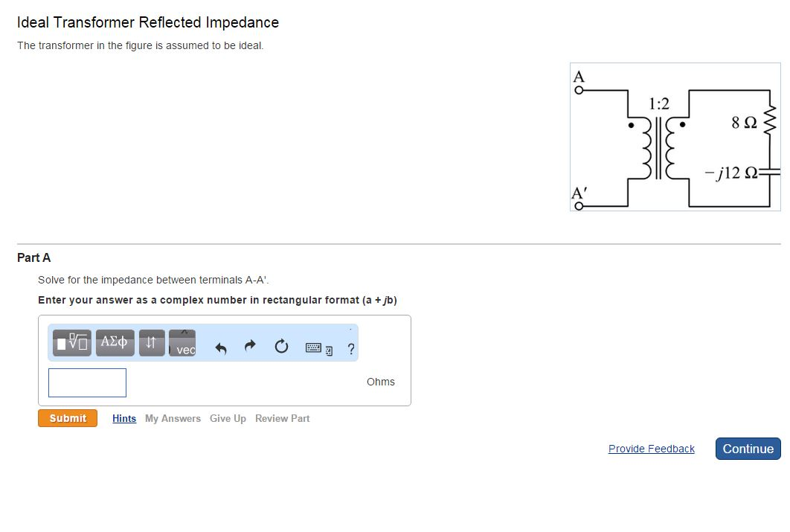Viewport: 790px width, 532px height.
Task: Click inside the answer input box
Action: pyautogui.click(x=86, y=382)
